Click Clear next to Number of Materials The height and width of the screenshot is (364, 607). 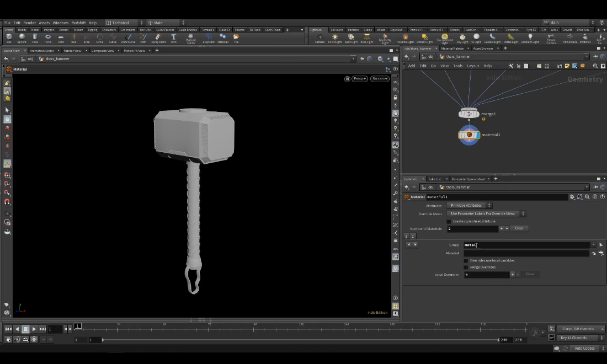(519, 228)
